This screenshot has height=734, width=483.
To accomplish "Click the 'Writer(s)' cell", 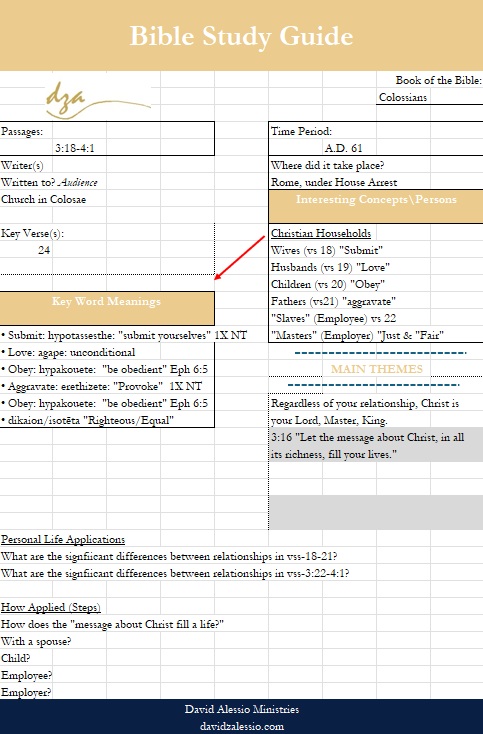I will pyautogui.click(x=22, y=165).
